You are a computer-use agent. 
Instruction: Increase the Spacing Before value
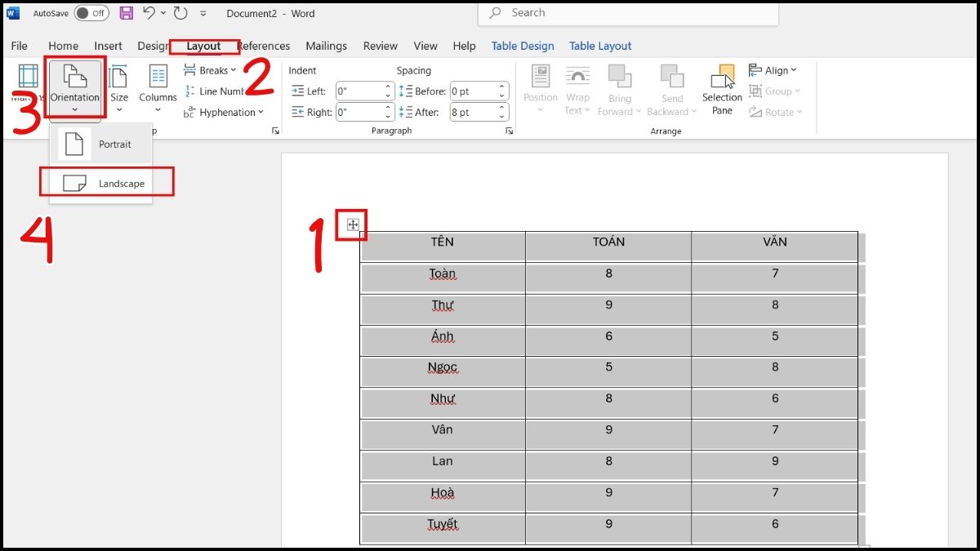click(x=503, y=87)
